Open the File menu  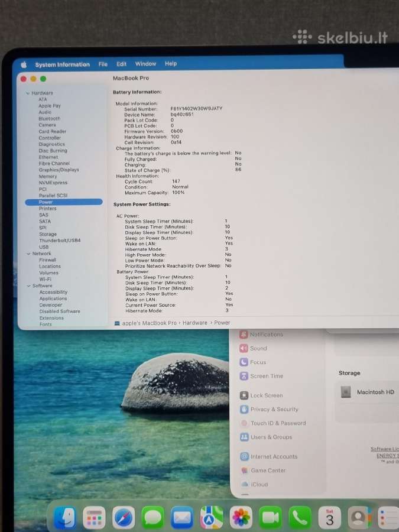[103, 64]
